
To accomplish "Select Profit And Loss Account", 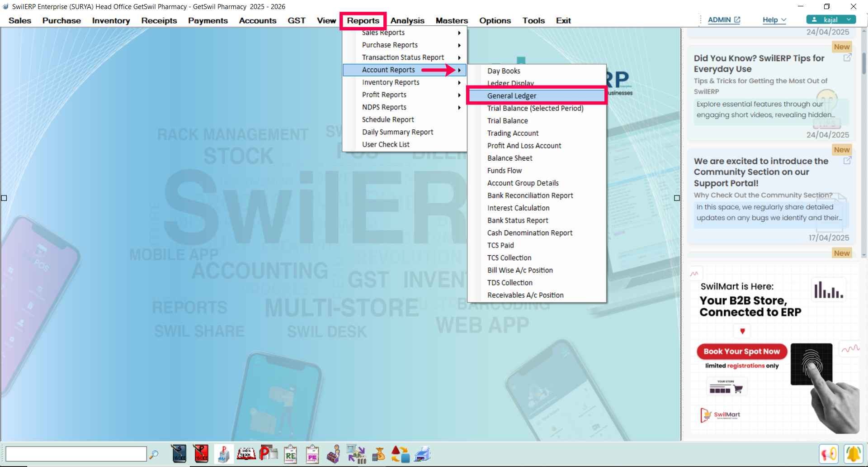I will tap(524, 146).
